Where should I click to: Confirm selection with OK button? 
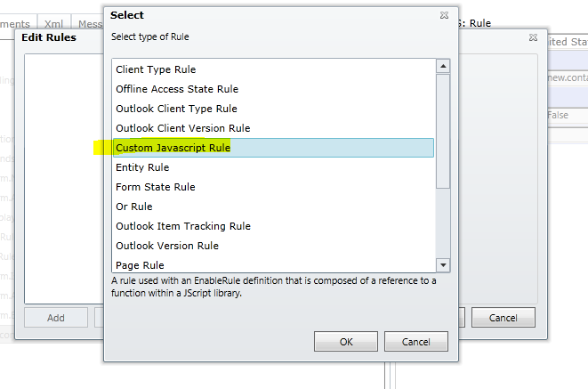click(346, 342)
